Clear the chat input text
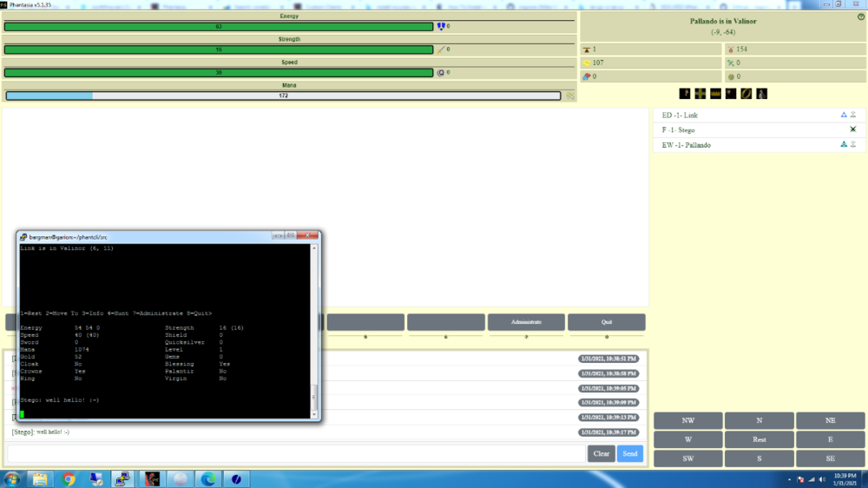The image size is (868, 488). point(602,453)
